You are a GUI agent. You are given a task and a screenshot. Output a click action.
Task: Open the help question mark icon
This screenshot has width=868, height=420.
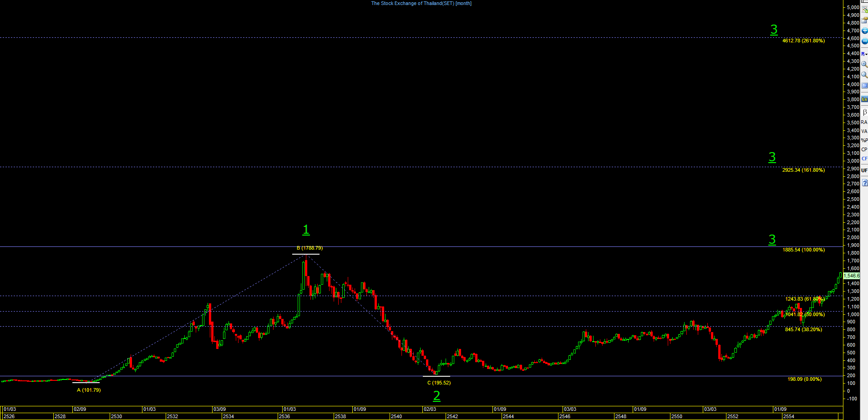pos(864,183)
